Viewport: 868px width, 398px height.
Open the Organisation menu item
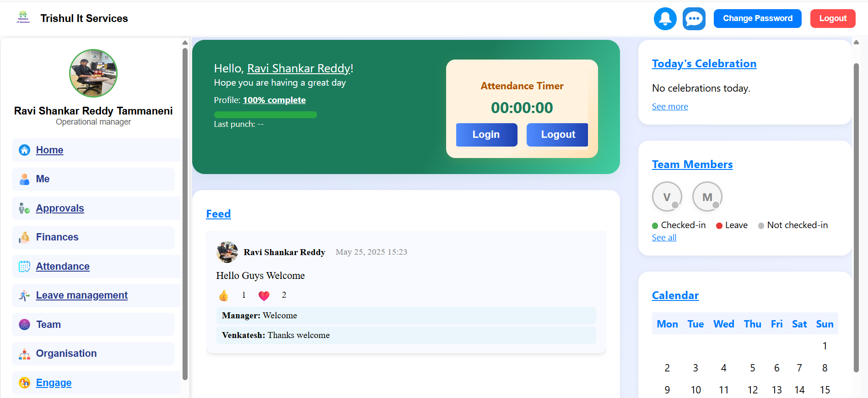(x=93, y=354)
